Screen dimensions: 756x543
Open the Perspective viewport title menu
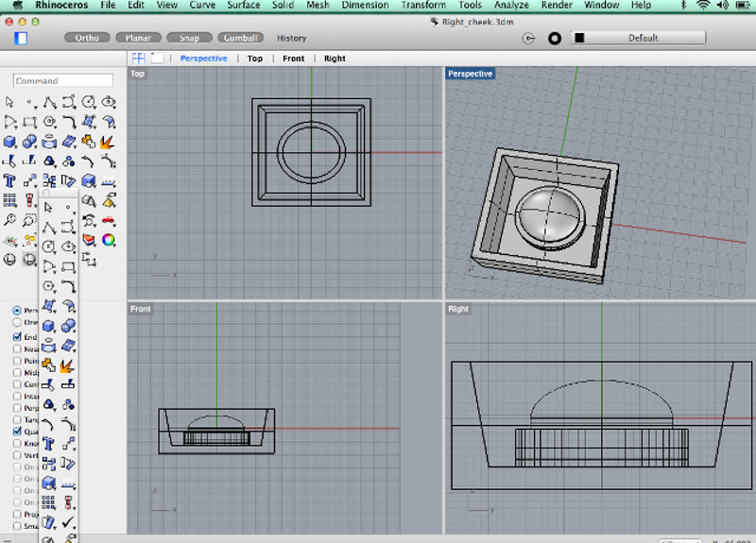click(470, 74)
